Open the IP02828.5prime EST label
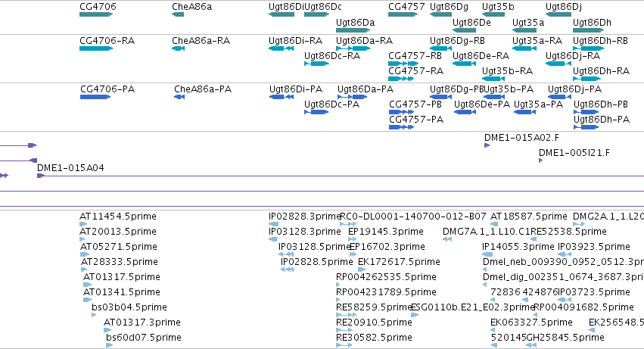 tap(316, 262)
